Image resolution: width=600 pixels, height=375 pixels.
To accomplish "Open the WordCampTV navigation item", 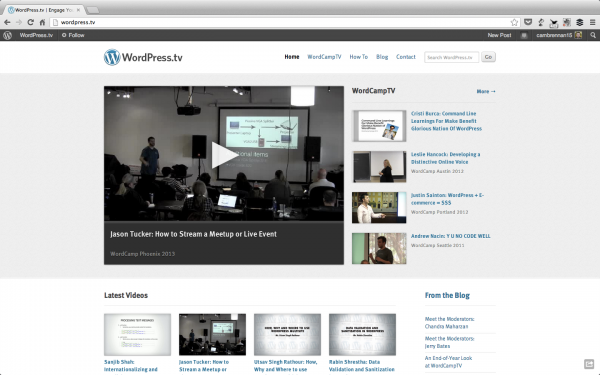I will 324,57.
